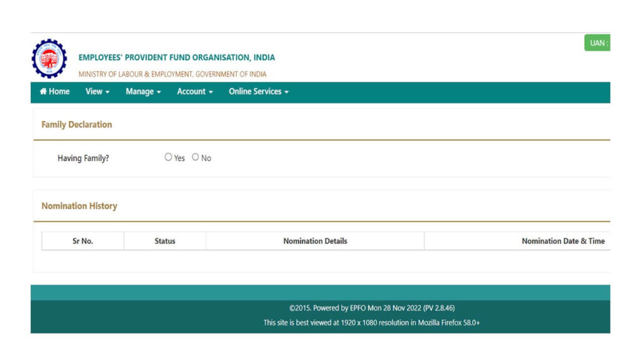Viewport: 644px width, 362px height.
Task: Click the dropdown arrow beside Account
Action: [209, 92]
